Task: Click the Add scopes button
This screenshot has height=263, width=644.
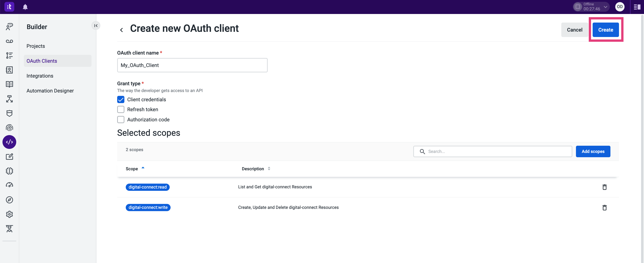Action: coord(593,151)
